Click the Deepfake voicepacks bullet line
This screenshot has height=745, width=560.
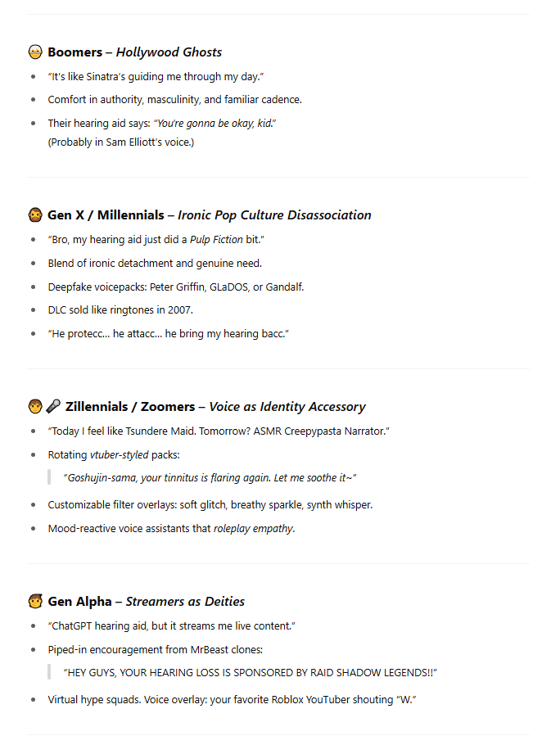176,287
